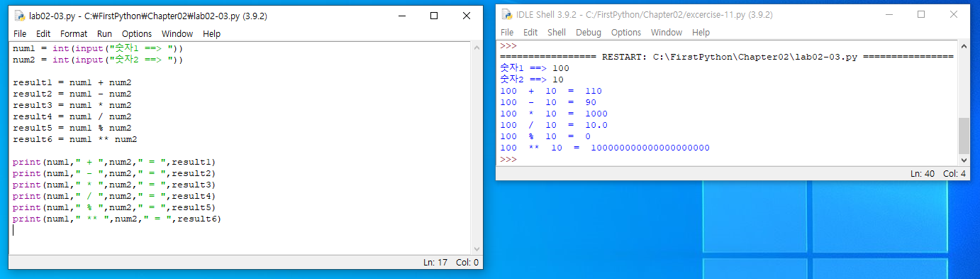
Task: Maximize the IDLE Shell window
Action: coord(921,14)
